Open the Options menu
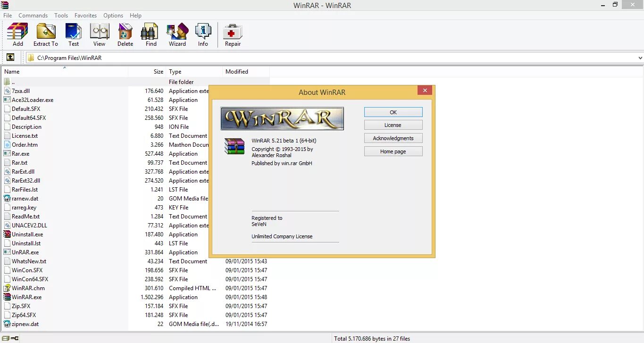Image resolution: width=644 pixels, height=343 pixels. click(x=113, y=16)
